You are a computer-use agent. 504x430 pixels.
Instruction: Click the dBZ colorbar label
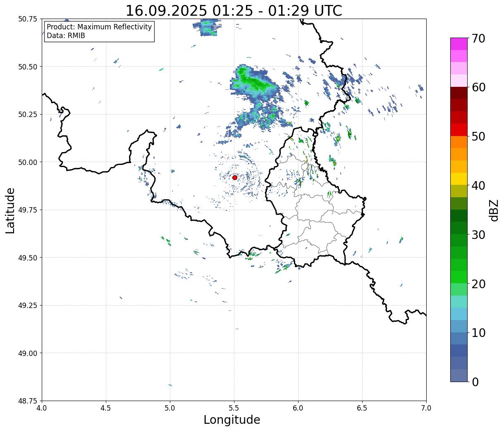(494, 210)
